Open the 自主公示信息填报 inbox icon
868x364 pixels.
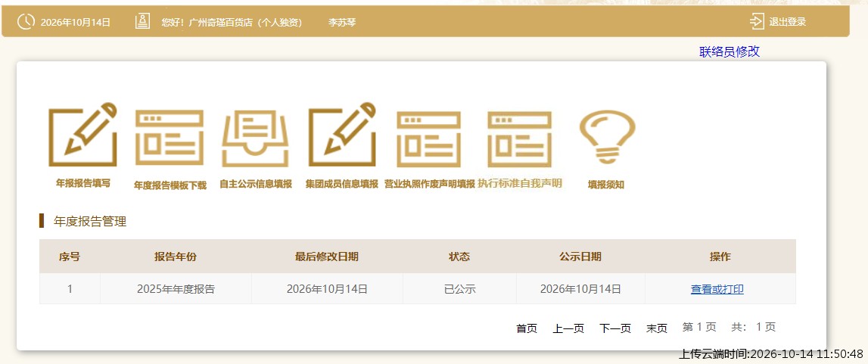(x=255, y=138)
